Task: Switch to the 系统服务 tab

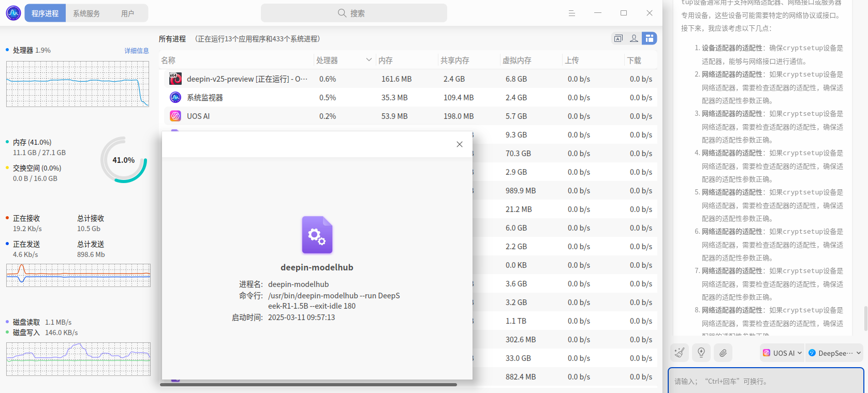Action: 86,13
